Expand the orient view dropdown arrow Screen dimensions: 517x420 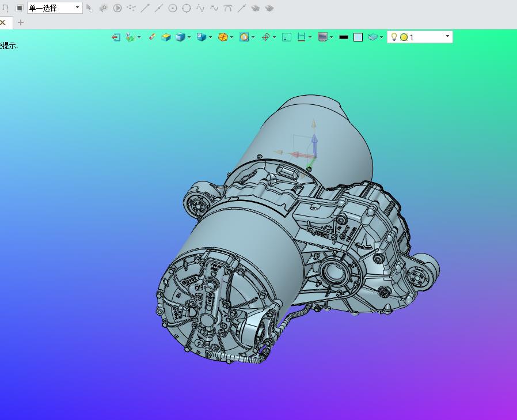coord(210,37)
